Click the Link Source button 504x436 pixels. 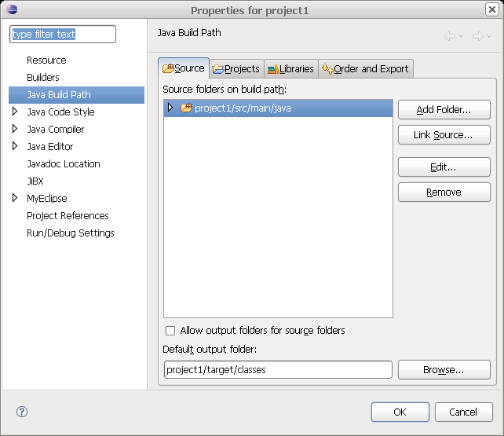point(444,135)
